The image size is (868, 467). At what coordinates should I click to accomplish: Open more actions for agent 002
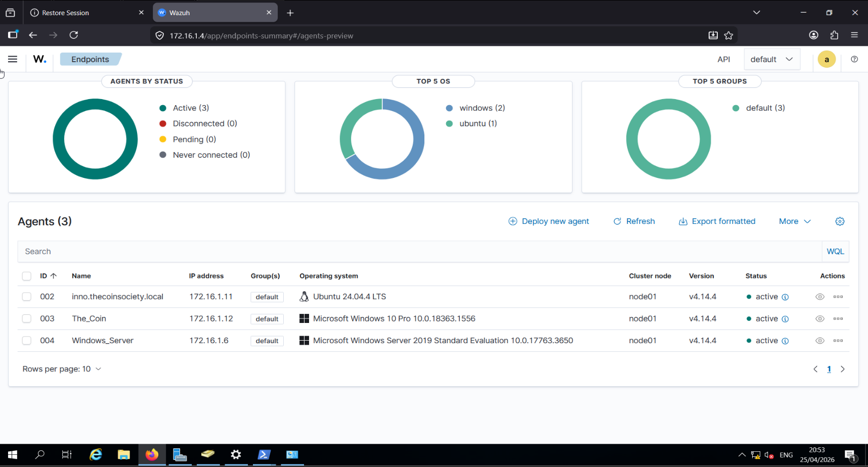(838, 297)
